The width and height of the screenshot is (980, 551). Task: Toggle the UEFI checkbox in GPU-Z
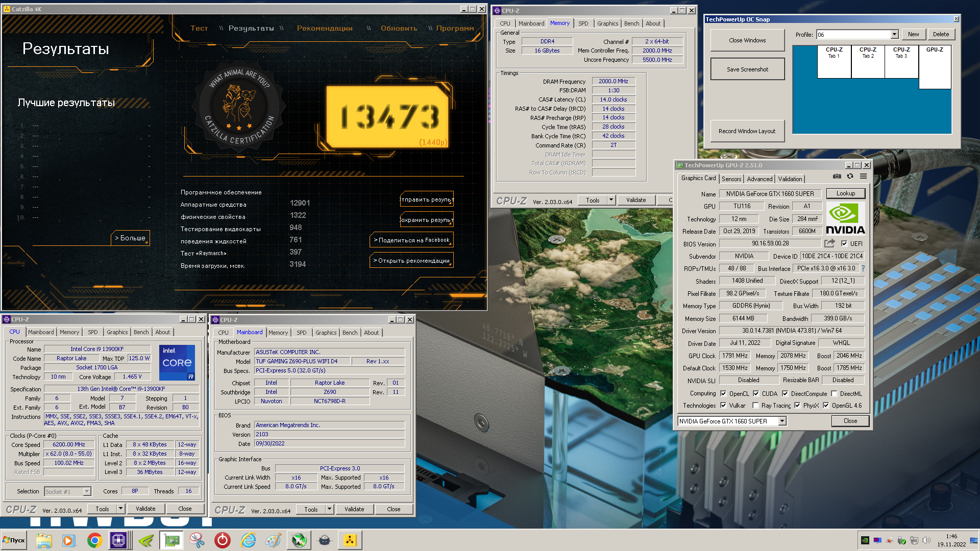coord(844,244)
